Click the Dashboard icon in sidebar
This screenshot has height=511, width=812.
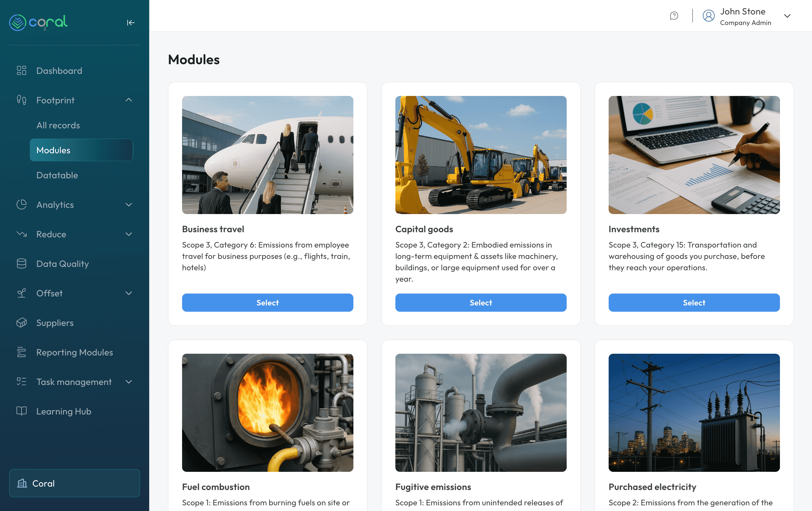[21, 70]
